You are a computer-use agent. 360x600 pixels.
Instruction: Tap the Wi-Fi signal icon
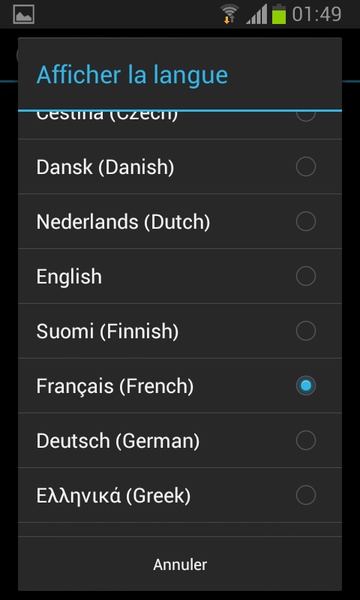pyautogui.click(x=230, y=14)
